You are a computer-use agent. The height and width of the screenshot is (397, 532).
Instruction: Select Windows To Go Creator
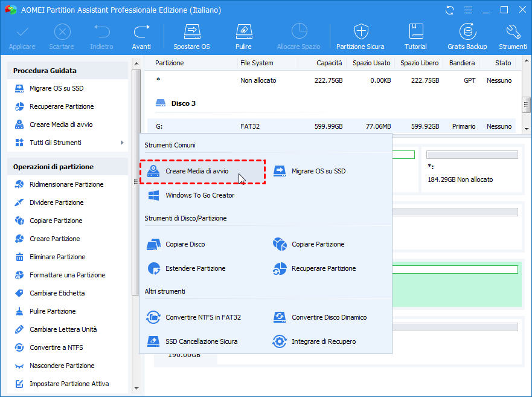pyautogui.click(x=199, y=195)
